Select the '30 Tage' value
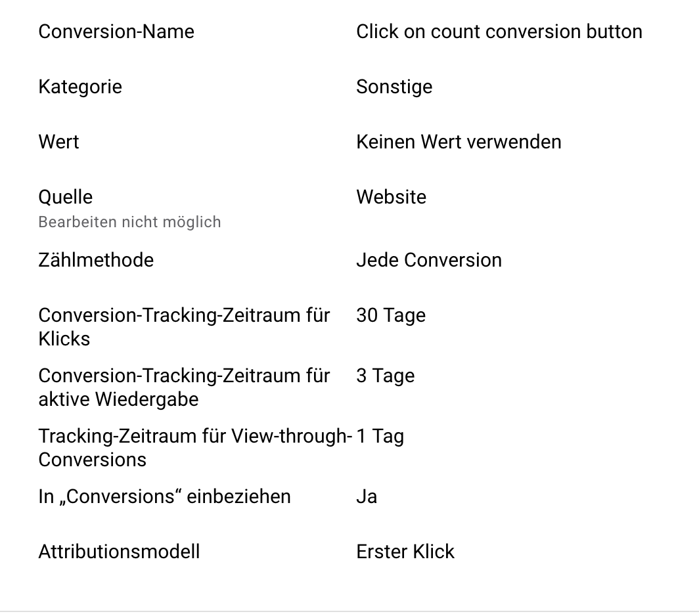 pos(391,315)
